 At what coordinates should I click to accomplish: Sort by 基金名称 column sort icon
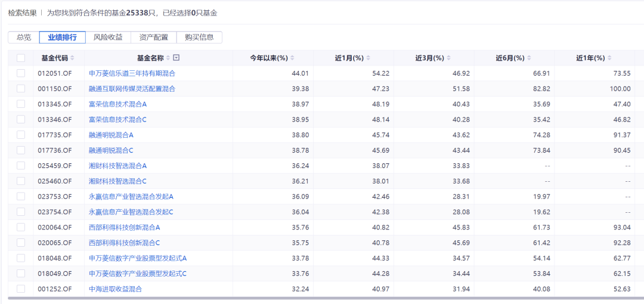pyautogui.click(x=168, y=58)
